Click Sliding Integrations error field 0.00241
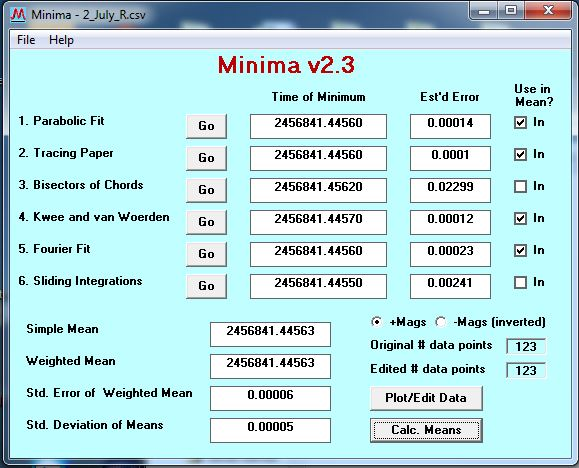The image size is (579, 468). (x=450, y=286)
